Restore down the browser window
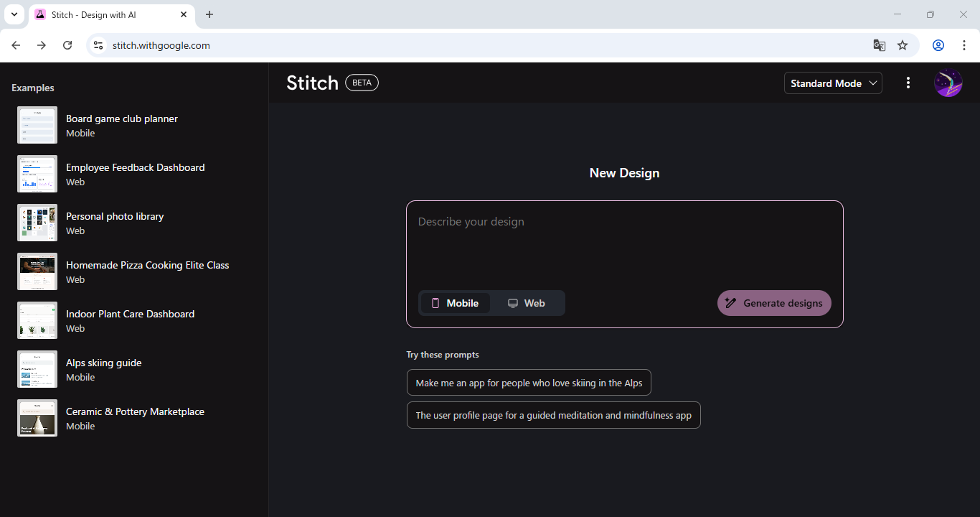Viewport: 980px width, 517px height. 930,14
